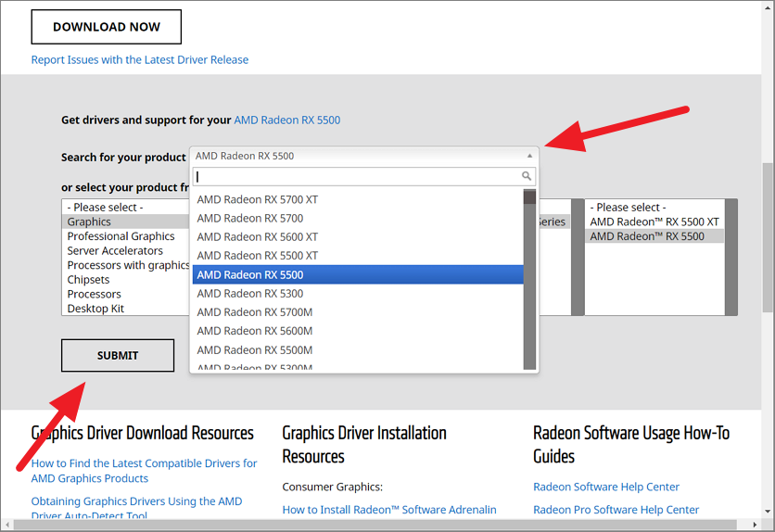Choose AMD Radeon RX 5600 XT from list
Image resolution: width=775 pixels, height=532 pixels.
pyautogui.click(x=258, y=237)
